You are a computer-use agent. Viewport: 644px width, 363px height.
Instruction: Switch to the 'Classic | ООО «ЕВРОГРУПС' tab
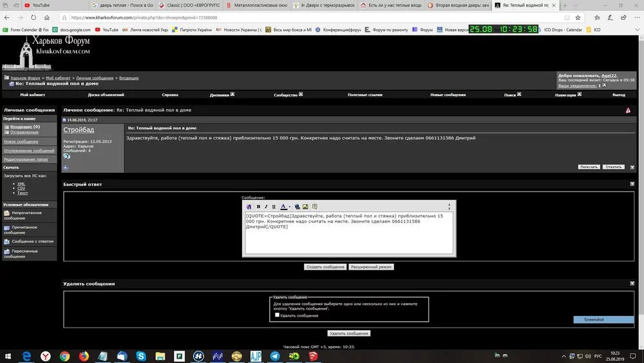[x=189, y=5]
